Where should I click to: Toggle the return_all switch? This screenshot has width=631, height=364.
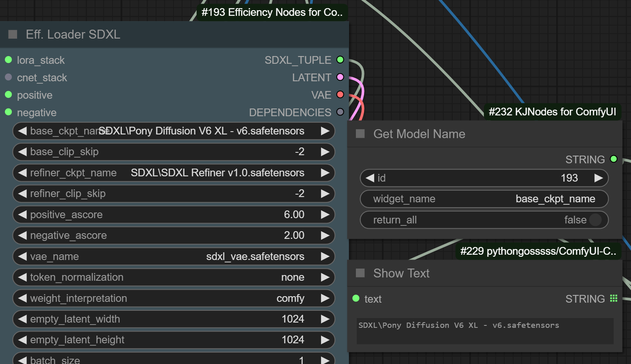coord(595,220)
